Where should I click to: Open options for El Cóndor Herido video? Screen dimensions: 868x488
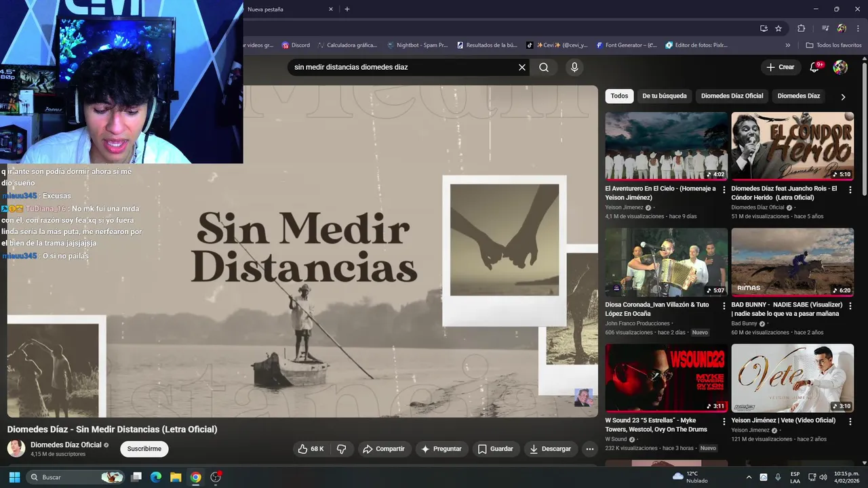[x=850, y=190]
